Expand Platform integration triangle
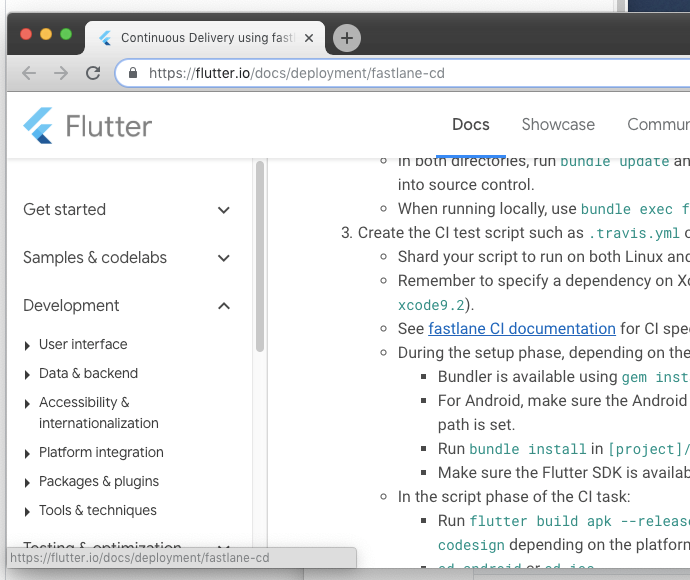 27,453
